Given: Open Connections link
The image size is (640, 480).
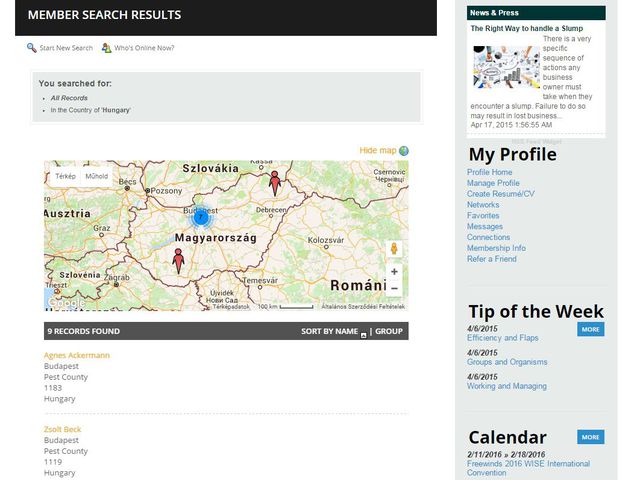Looking at the screenshot, I should (488, 237).
